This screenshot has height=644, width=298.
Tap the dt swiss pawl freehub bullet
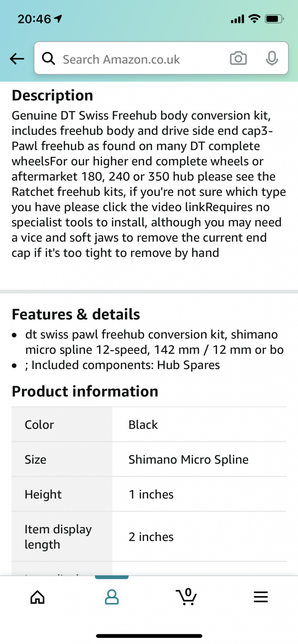154,342
